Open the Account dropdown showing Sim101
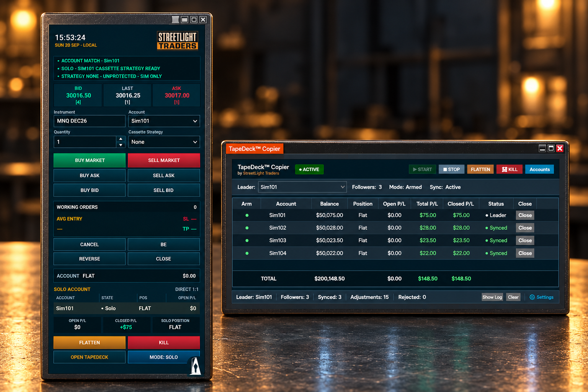Viewport: 588px width, 392px height. click(x=164, y=121)
